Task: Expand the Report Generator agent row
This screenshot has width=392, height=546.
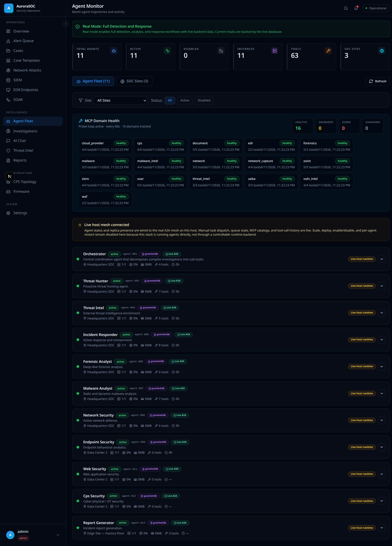Action: pyautogui.click(x=382, y=528)
